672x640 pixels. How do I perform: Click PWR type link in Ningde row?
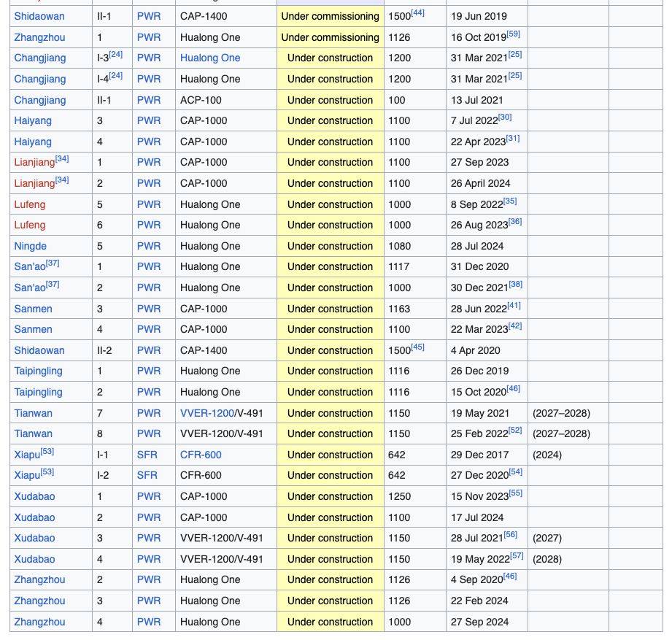[x=149, y=246]
